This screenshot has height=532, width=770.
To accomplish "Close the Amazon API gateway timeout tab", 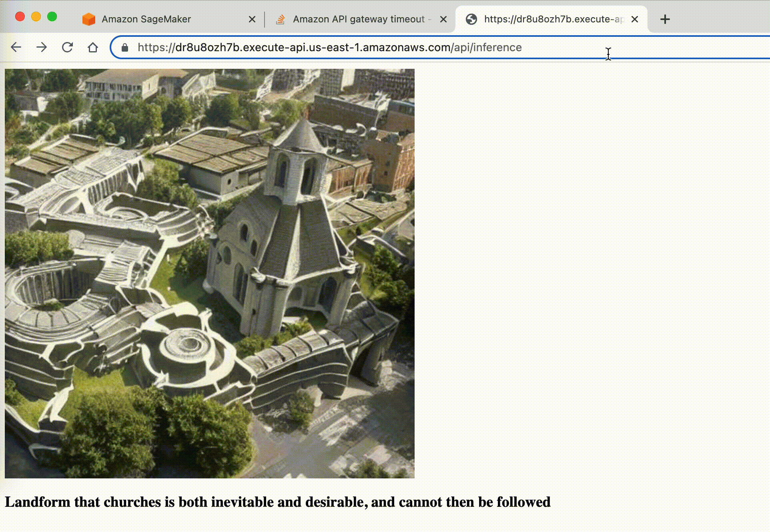I will pos(443,19).
